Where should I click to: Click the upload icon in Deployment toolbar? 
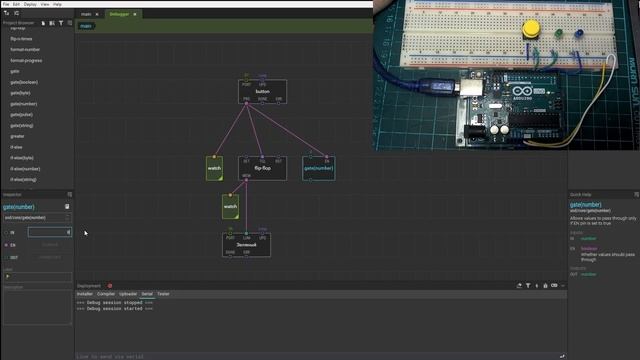tap(519, 286)
